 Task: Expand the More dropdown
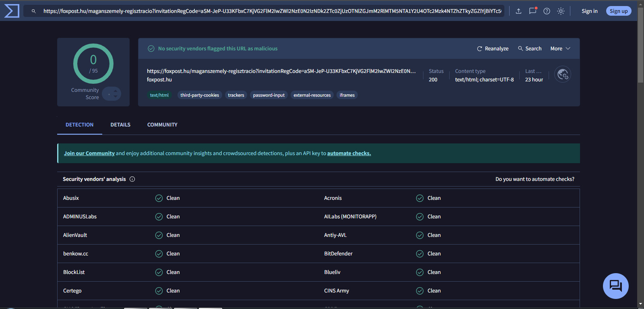coord(560,48)
